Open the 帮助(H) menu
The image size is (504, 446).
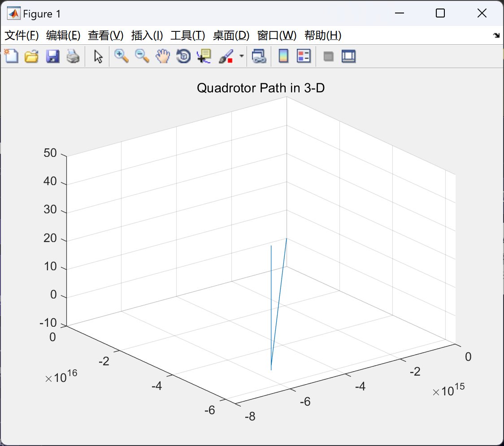click(323, 35)
